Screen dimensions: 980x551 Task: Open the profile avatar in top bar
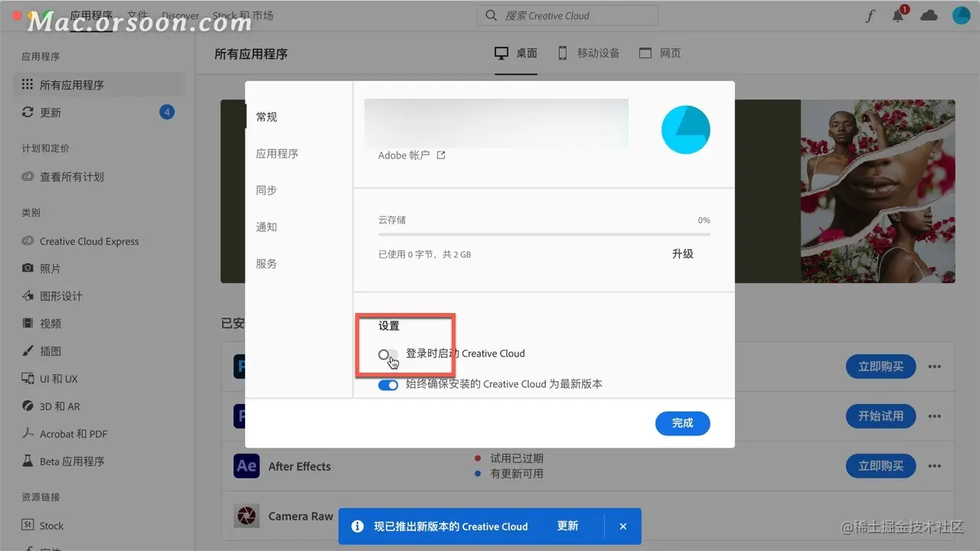coord(961,15)
